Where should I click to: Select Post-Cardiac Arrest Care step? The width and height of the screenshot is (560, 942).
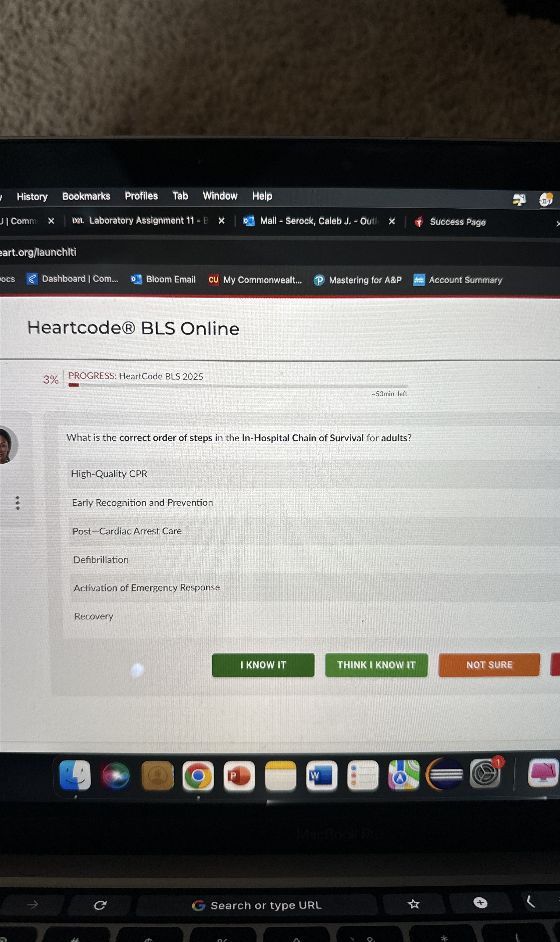pyautogui.click(x=314, y=531)
